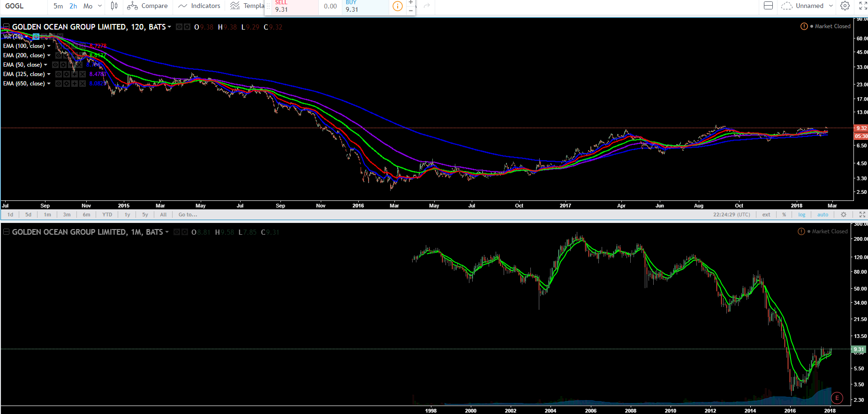Viewport: 868px width, 414px height.
Task: Set date range to 6m
Action: pos(86,215)
